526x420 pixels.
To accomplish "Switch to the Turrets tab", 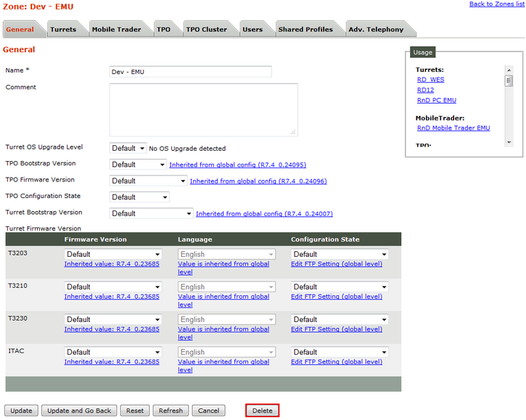I will (63, 29).
